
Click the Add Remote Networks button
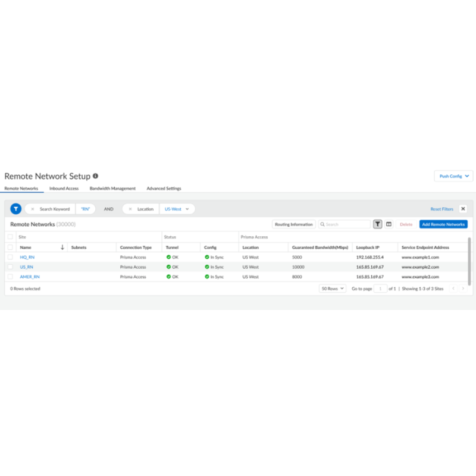[443, 224]
